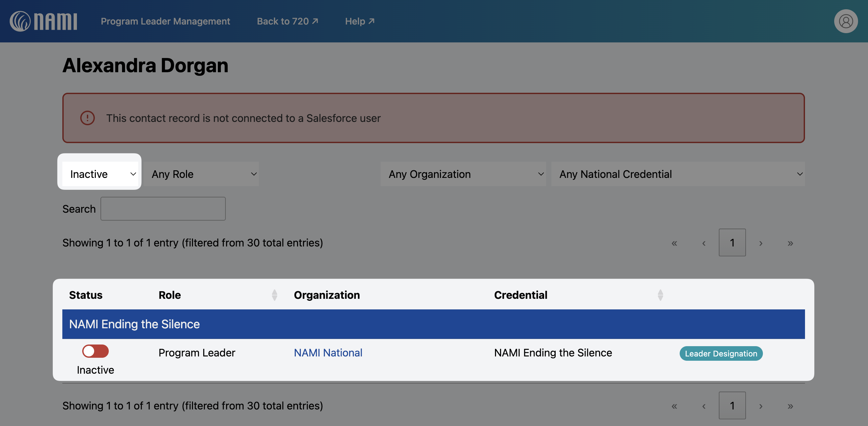Click the Leader Designation badge
This screenshot has width=868, height=426.
point(721,353)
